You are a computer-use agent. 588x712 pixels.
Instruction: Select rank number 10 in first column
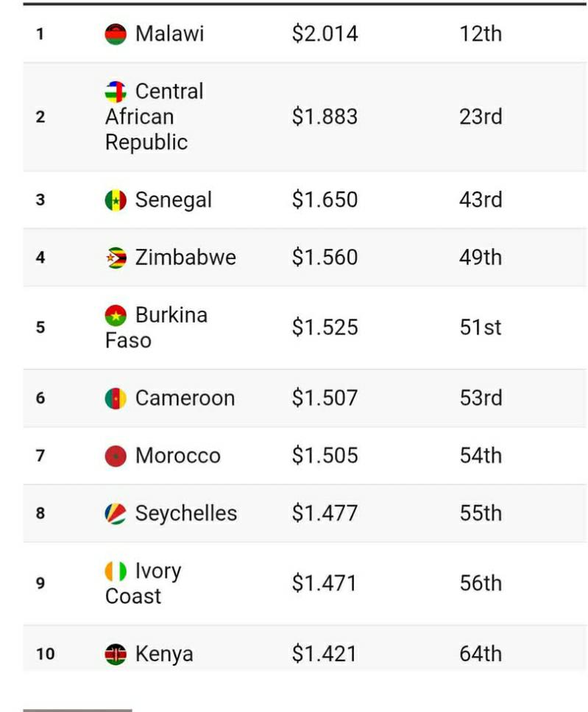(45, 654)
